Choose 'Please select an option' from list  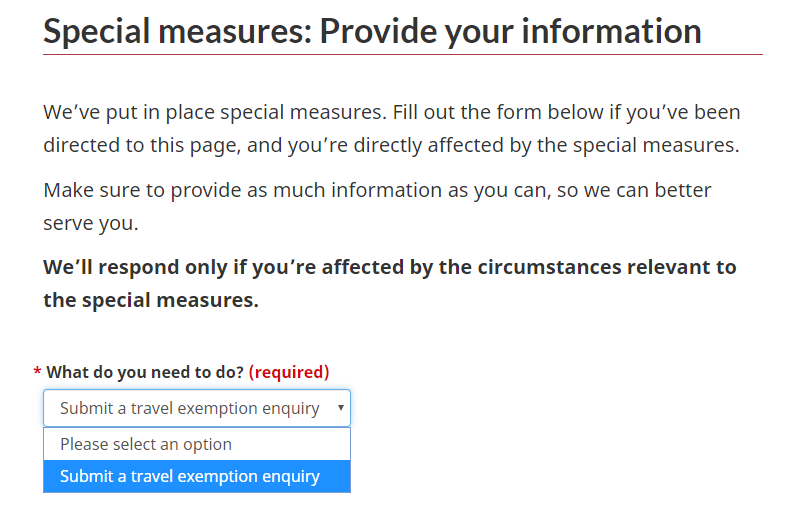tap(146, 444)
